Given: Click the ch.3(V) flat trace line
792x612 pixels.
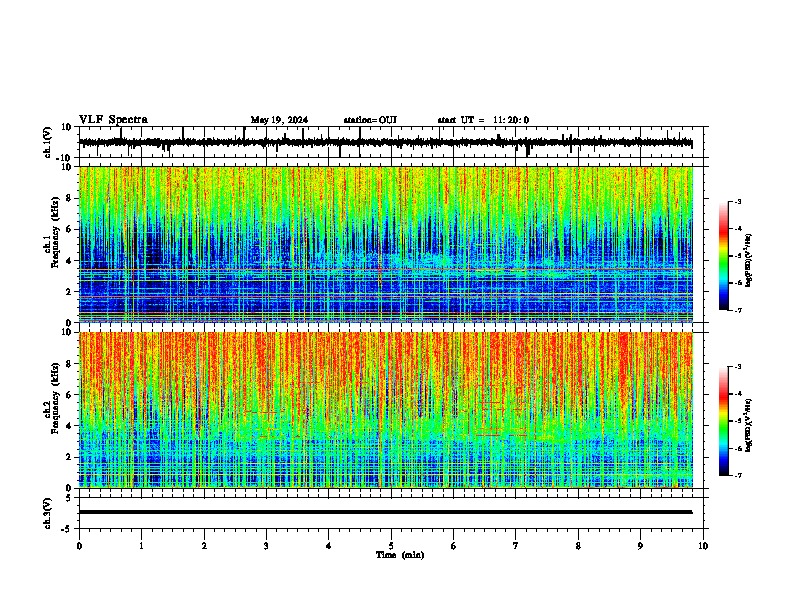Looking at the screenshot, I should click(x=386, y=512).
